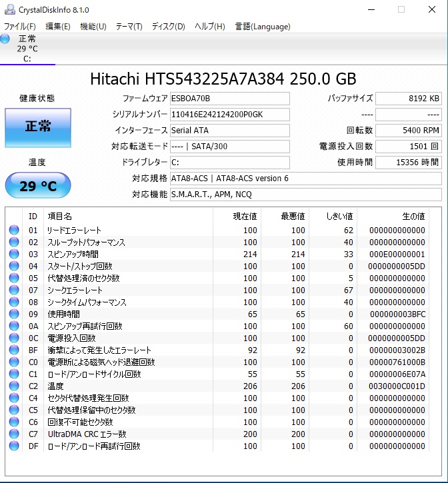Click the 使用時間 field 15356 時間
This screenshot has height=483, width=448.
(409, 163)
